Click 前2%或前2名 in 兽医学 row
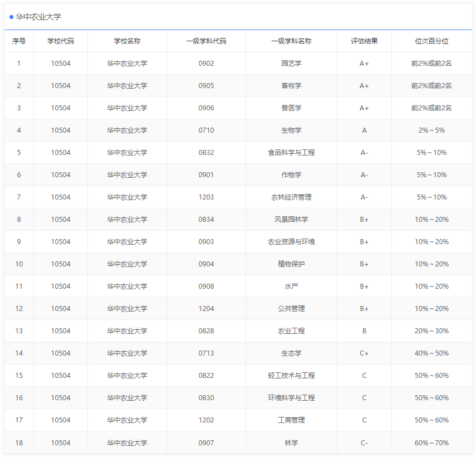This screenshot has width=476, height=457. tap(431, 108)
